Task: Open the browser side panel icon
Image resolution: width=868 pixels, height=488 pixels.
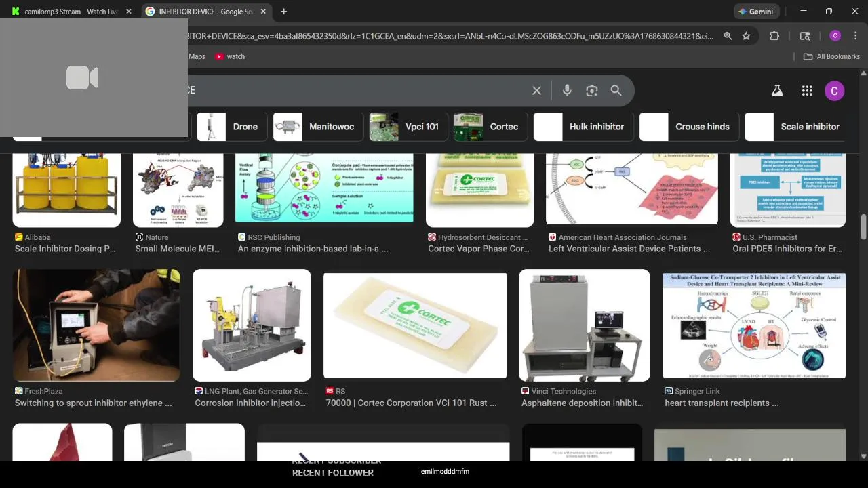Action: point(805,36)
